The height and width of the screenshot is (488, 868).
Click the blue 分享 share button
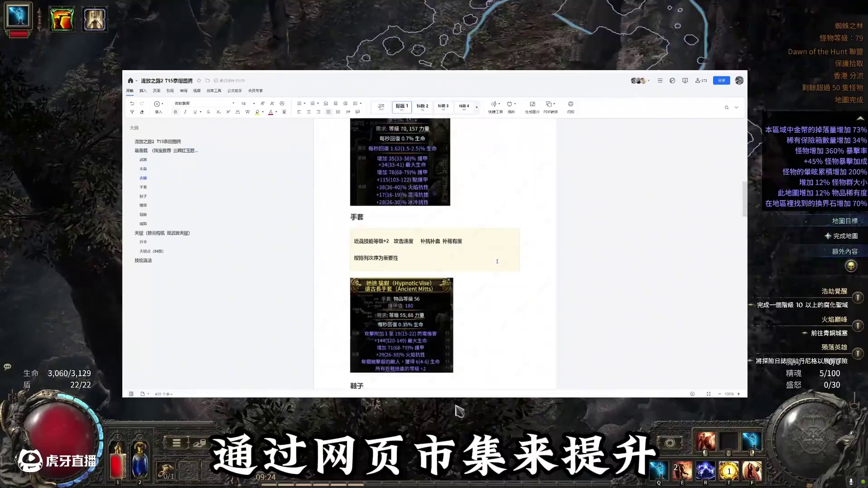coord(721,80)
